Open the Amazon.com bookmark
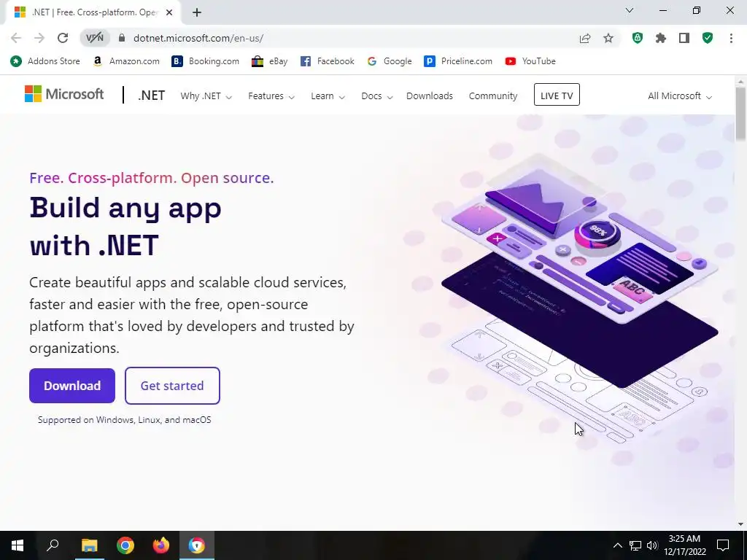Screen dimensions: 747x560 pos(125,61)
